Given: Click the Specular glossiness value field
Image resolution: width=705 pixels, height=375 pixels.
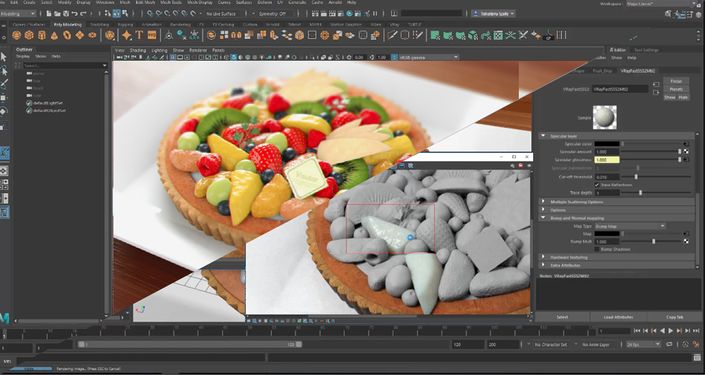Looking at the screenshot, I should (x=607, y=160).
